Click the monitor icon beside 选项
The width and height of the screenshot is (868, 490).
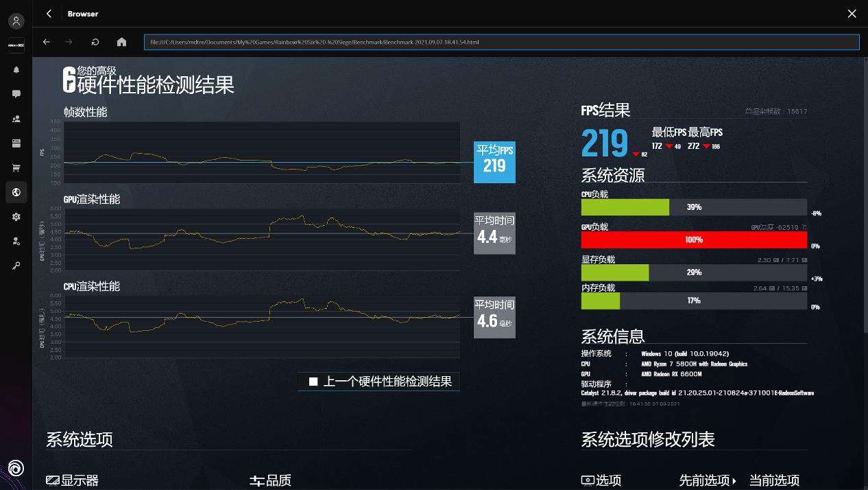point(586,480)
